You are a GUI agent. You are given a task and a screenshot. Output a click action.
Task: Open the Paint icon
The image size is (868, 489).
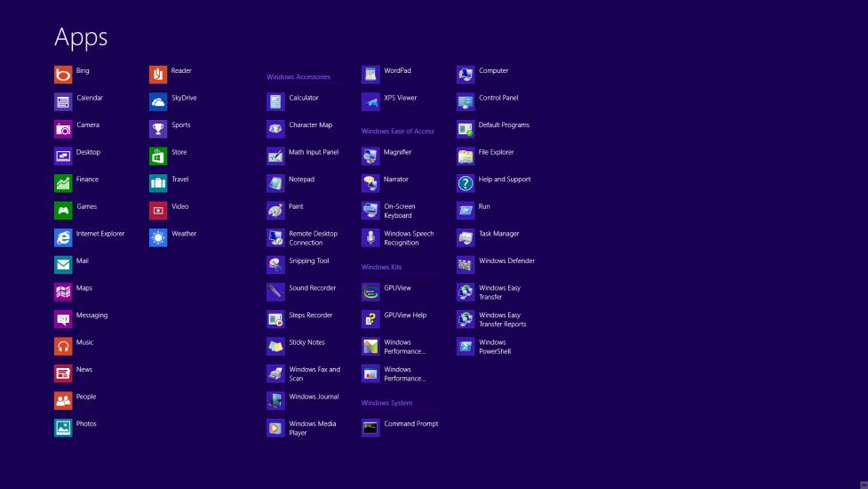(x=275, y=210)
